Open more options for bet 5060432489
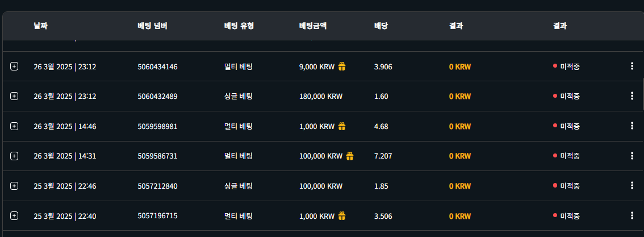644x237 pixels. coord(632,96)
